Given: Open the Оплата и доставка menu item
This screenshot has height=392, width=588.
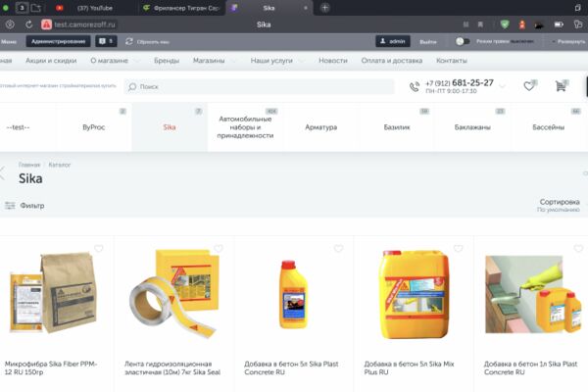Looking at the screenshot, I should pos(392,61).
